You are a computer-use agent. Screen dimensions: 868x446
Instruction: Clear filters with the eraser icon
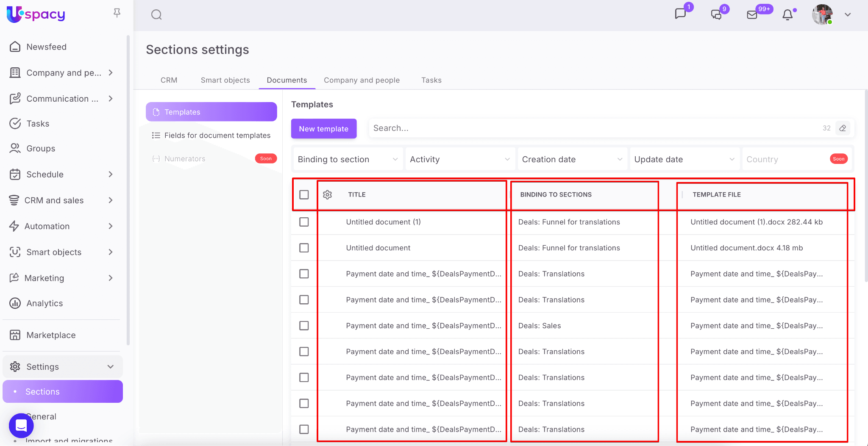tap(843, 128)
